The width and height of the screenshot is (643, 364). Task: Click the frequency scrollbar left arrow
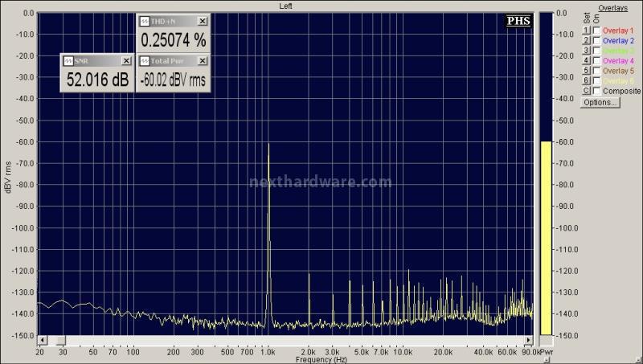pyautogui.click(x=43, y=340)
